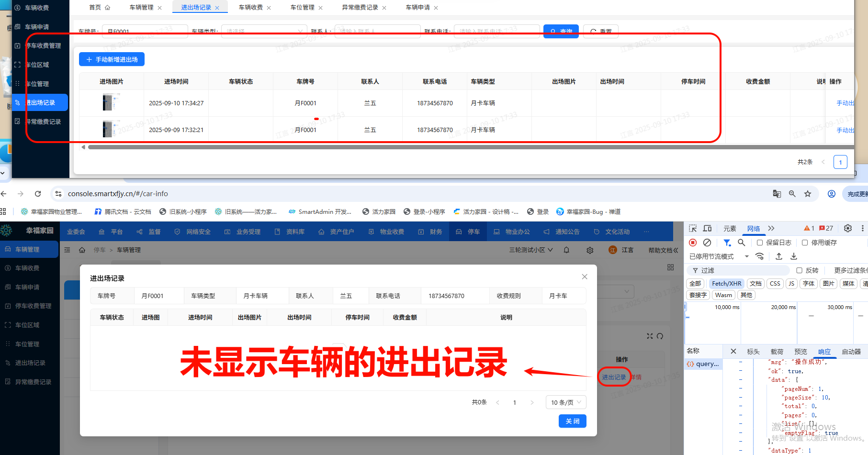Viewport: 868px width, 455px height.
Task: Select the inspect element tool in DevTools
Action: [x=692, y=229]
